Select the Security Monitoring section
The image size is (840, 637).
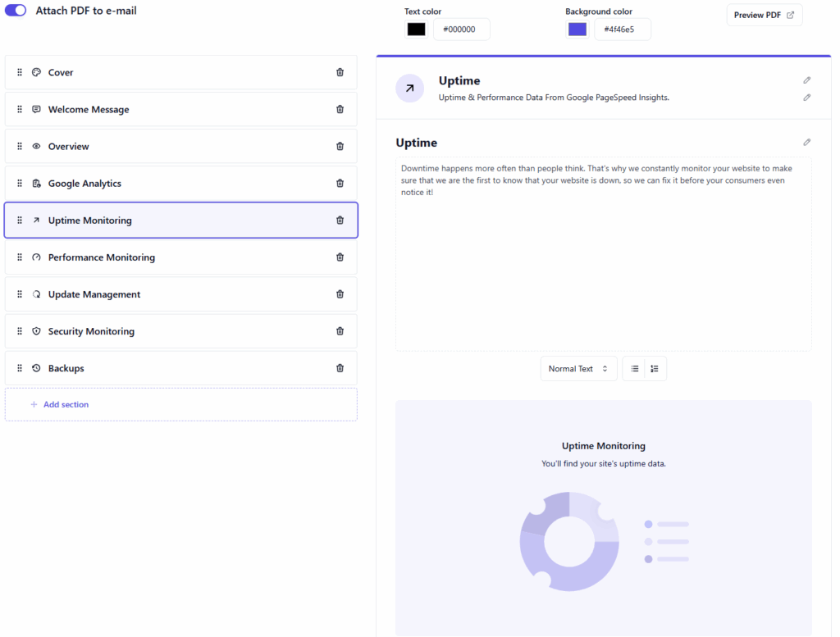91,331
